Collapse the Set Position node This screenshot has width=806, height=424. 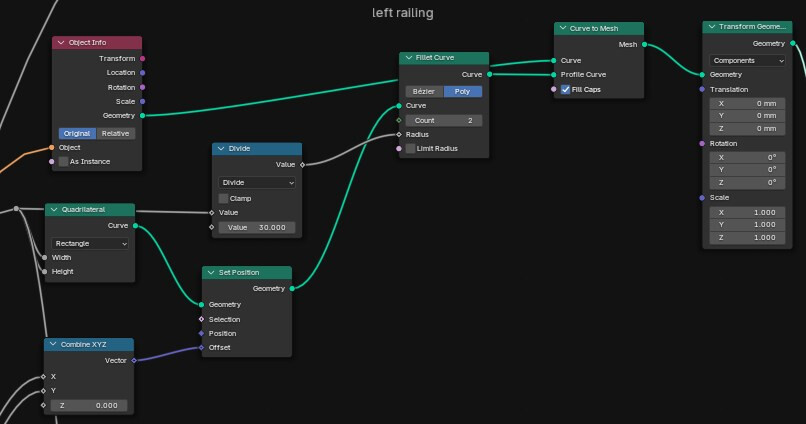211,272
